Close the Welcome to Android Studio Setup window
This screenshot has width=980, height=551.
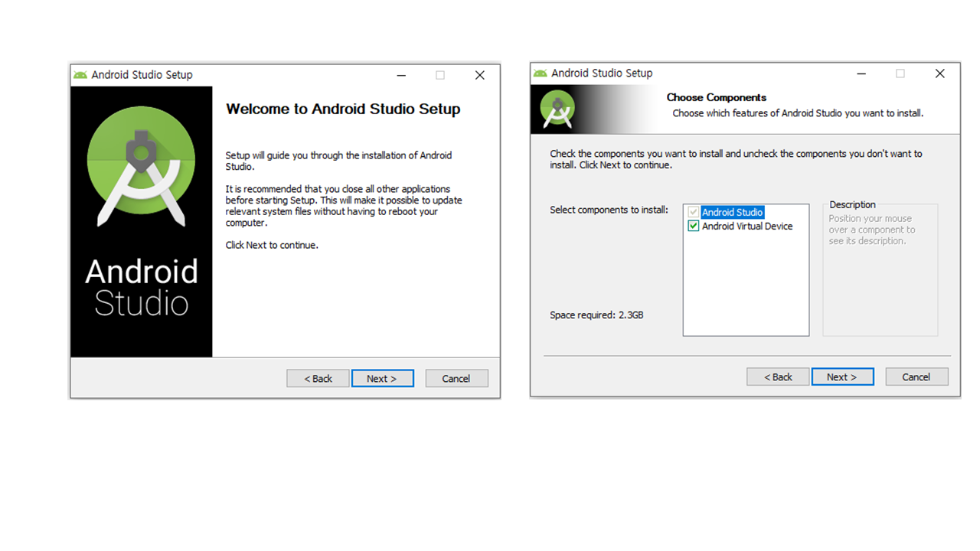click(479, 75)
